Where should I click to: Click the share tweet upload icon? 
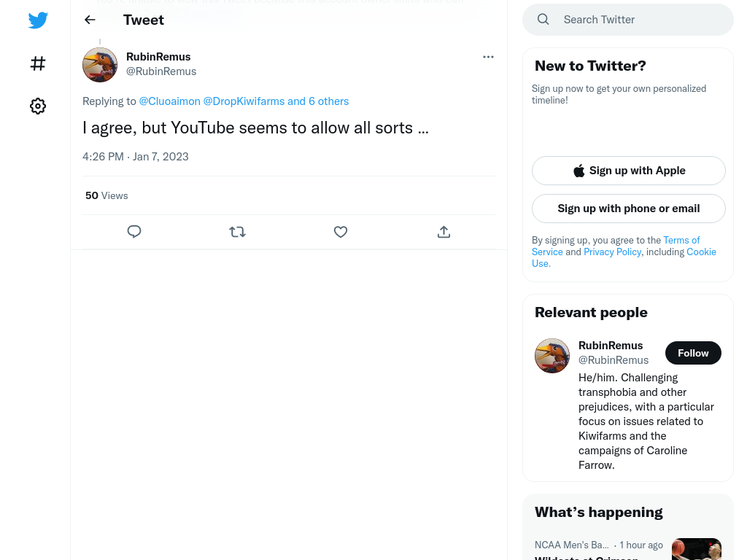(x=444, y=232)
